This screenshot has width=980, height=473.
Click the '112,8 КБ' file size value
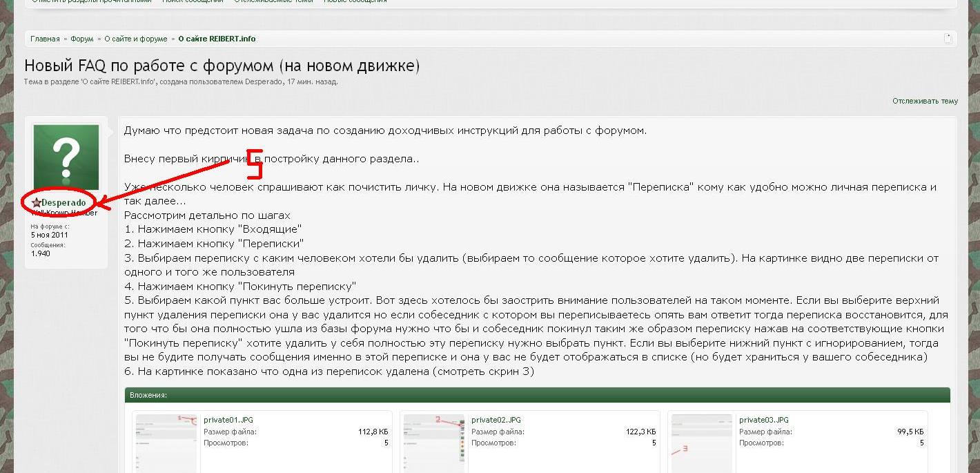coord(373,432)
